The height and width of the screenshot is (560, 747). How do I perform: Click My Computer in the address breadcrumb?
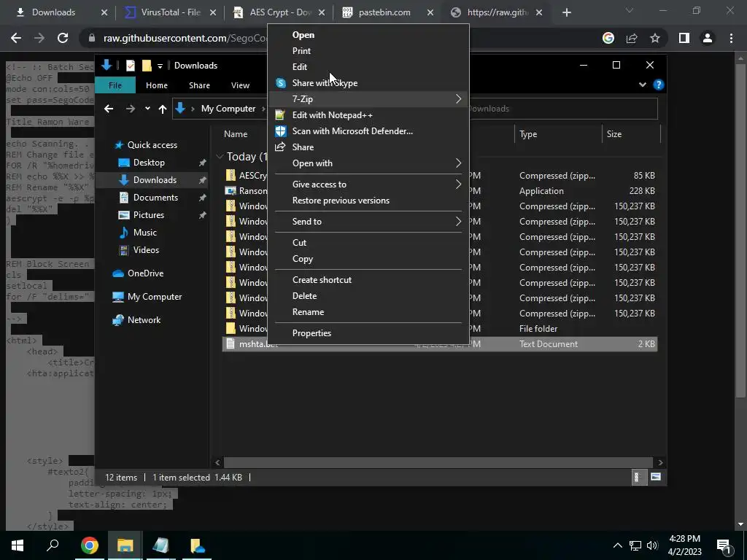(x=228, y=109)
